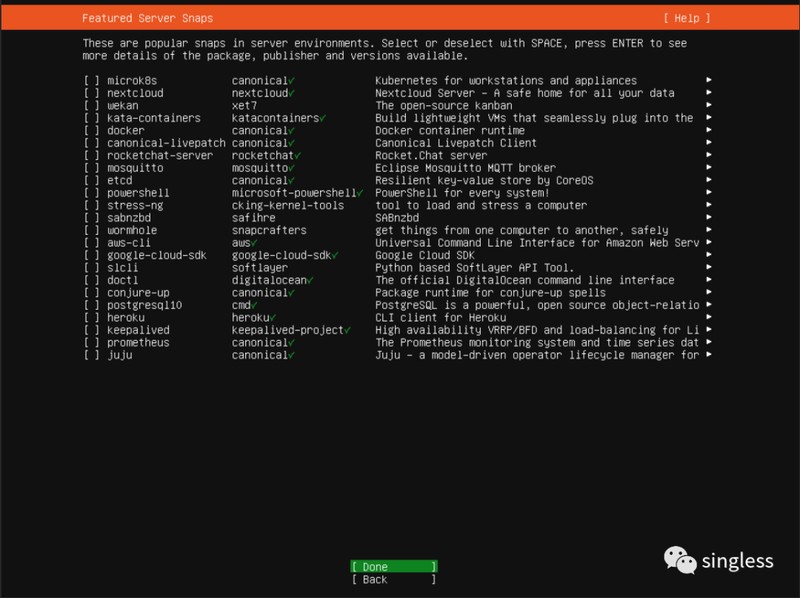Click publisher katacontainers
Viewport: 800px width, 598px height.
pos(276,118)
